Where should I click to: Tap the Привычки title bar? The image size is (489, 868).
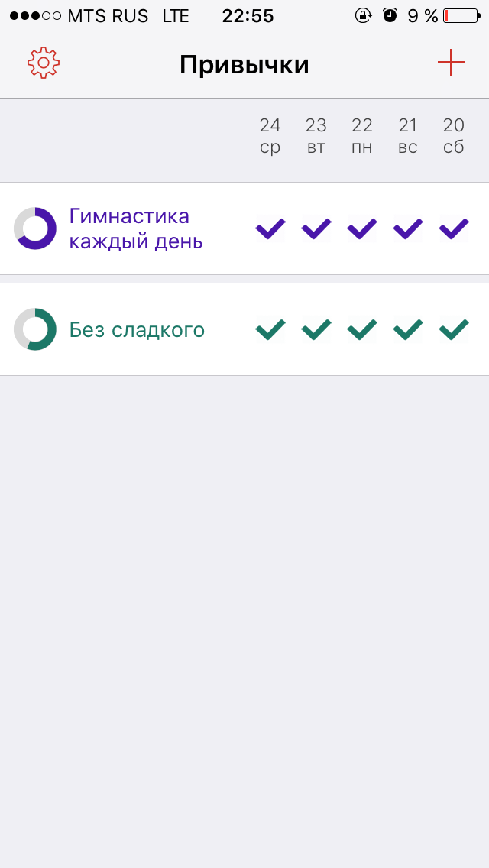243,63
